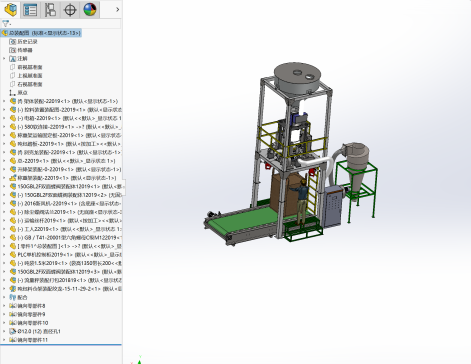Image resolution: width=471 pixels, height=364 pixels.
Task: Click the 总-22019<1> part icon
Action: pos(13,161)
